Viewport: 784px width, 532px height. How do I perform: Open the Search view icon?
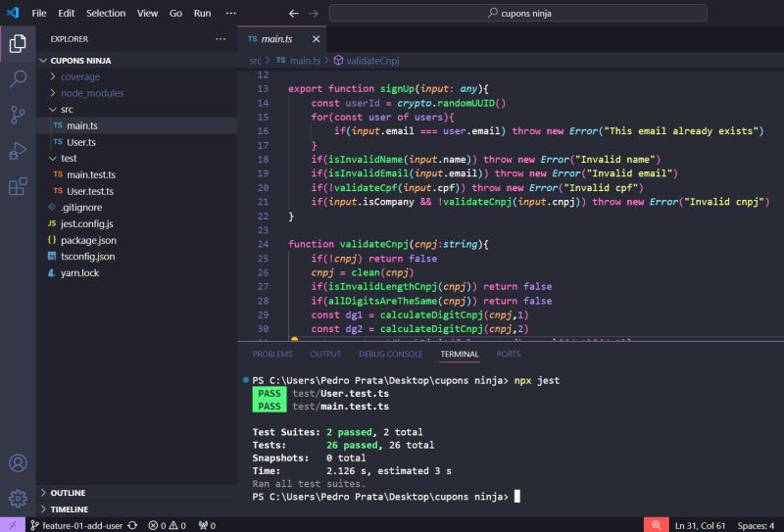click(18, 79)
